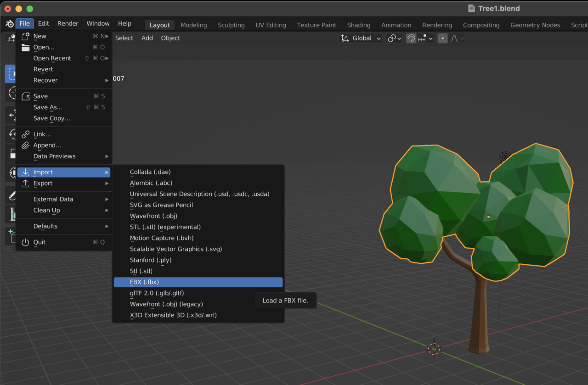Toggle snapping with the magnet icon
Screen dimensions: 588x385
point(410,38)
